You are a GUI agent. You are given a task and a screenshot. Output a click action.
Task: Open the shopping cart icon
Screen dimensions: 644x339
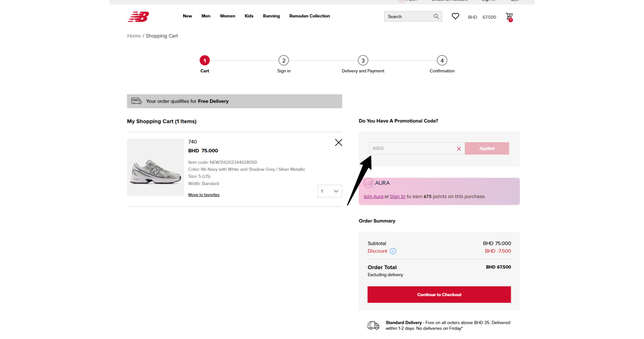point(509,17)
